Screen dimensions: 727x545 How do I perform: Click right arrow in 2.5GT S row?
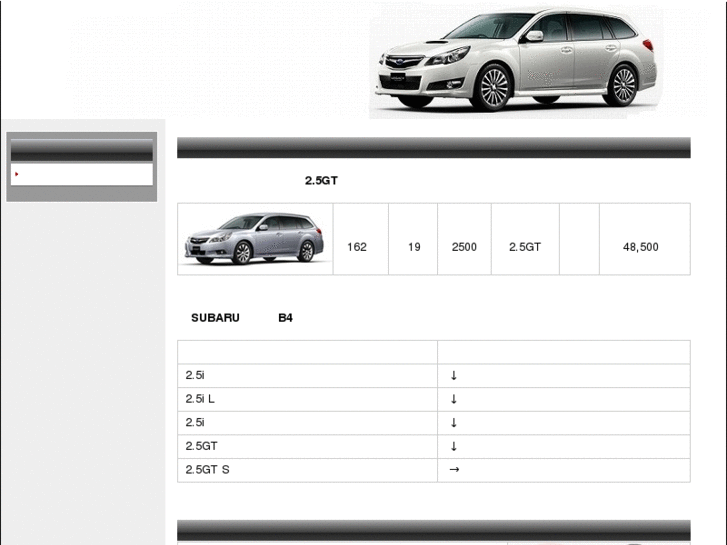click(454, 469)
